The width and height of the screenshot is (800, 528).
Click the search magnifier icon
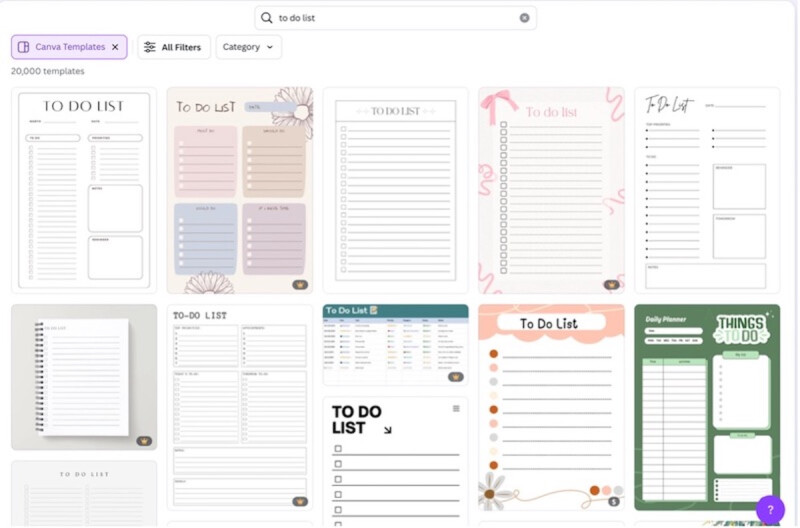coord(266,18)
